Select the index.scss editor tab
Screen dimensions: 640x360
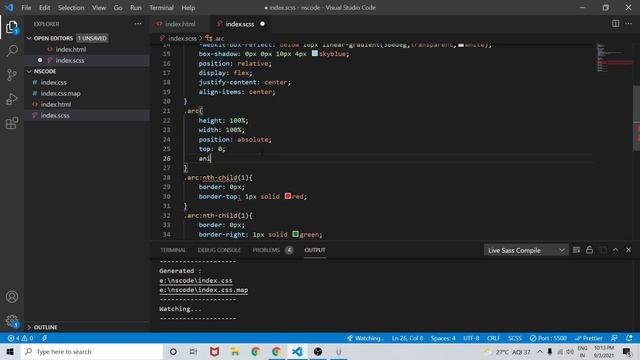(240, 24)
